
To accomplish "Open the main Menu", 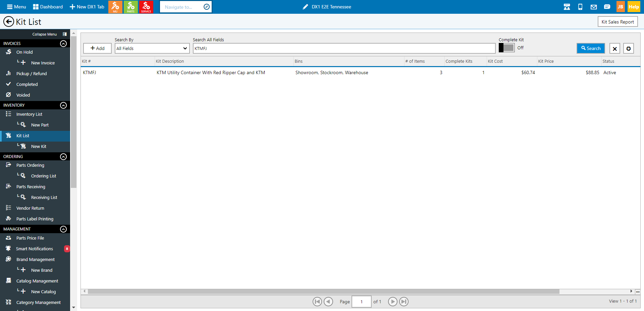I will coord(16,7).
